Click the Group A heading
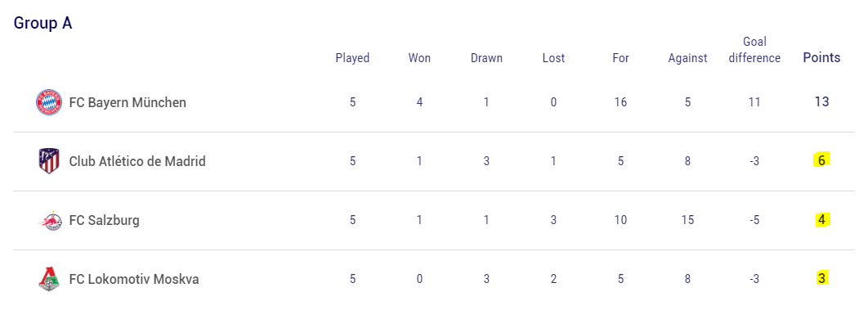868x319 pixels. coord(43,23)
